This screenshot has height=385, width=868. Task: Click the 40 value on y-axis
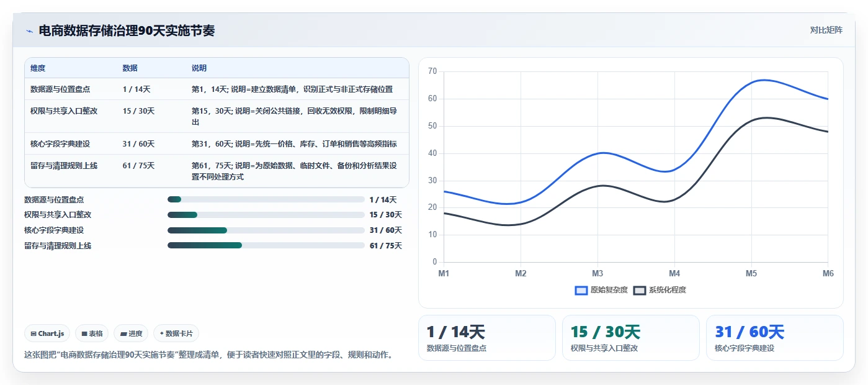432,153
